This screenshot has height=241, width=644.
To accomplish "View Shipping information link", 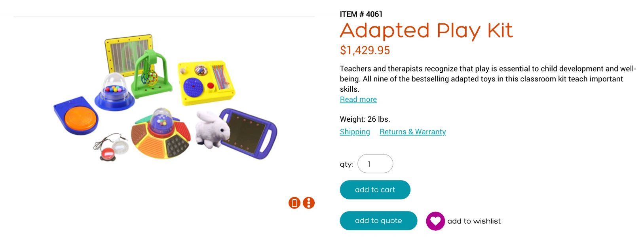I will click(355, 132).
